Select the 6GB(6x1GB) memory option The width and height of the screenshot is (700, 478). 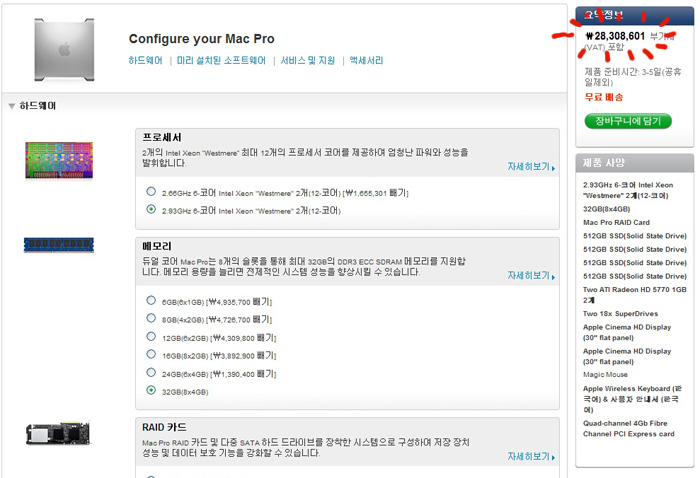coord(151,300)
